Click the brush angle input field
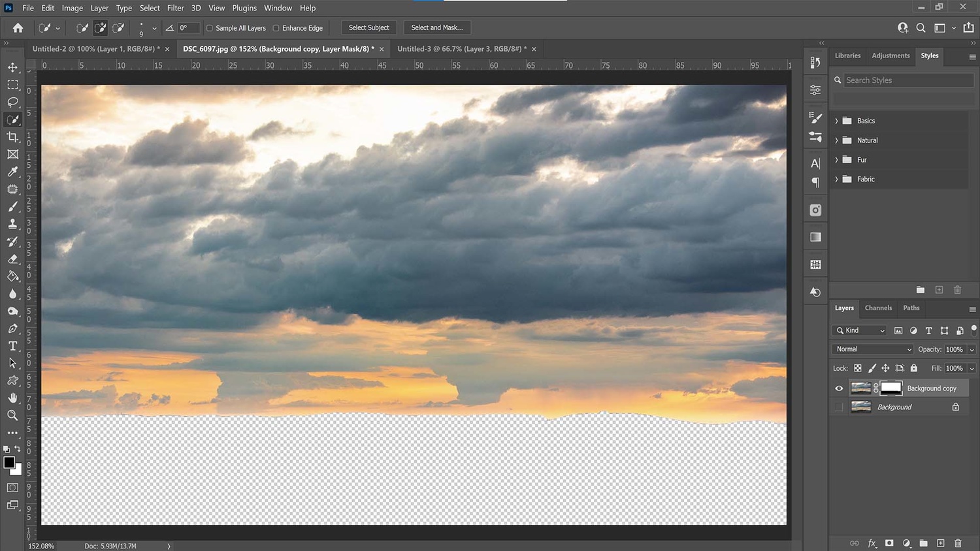Screen dimensions: 980x551 (x=188, y=28)
